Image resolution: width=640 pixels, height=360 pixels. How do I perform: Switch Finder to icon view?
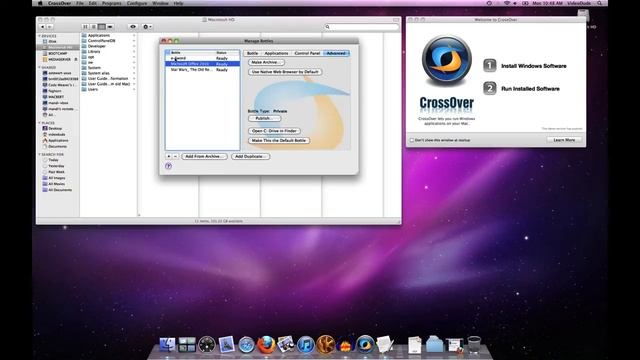(85, 27)
